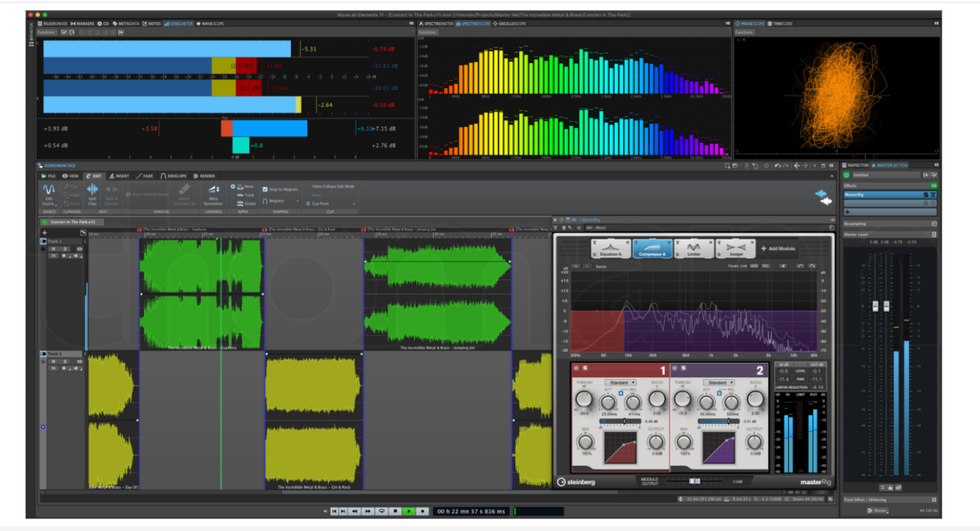Select the Limiter module in MasterRig
This screenshot has height=531, width=980.
[x=693, y=248]
